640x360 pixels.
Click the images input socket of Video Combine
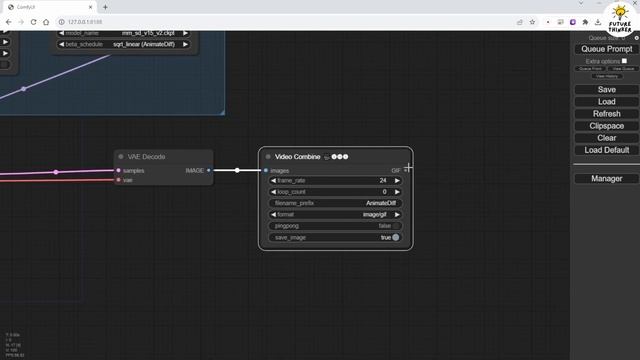pyautogui.click(x=266, y=170)
